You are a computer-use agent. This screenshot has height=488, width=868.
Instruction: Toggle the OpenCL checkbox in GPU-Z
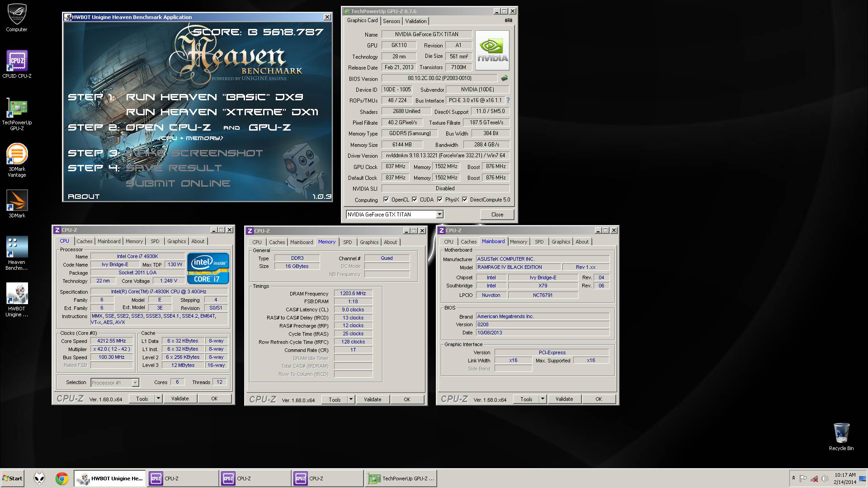tap(386, 199)
